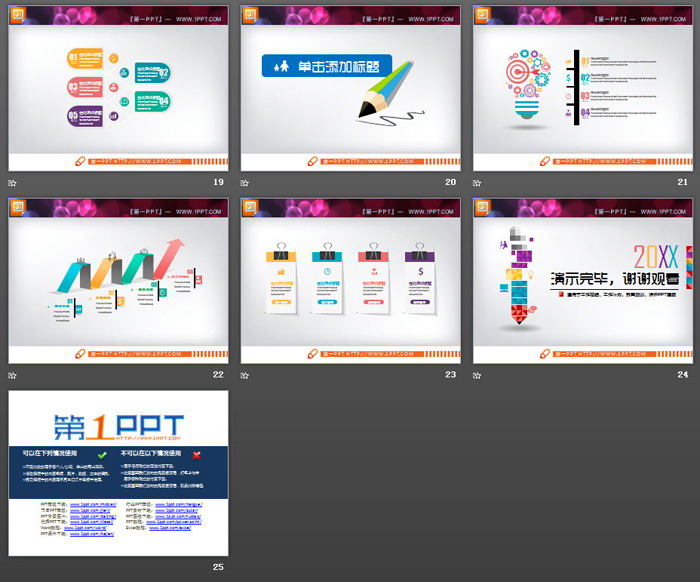Screen dimensions: 700x582
Task: Click the animation star below slide 21
Action: click(477, 183)
